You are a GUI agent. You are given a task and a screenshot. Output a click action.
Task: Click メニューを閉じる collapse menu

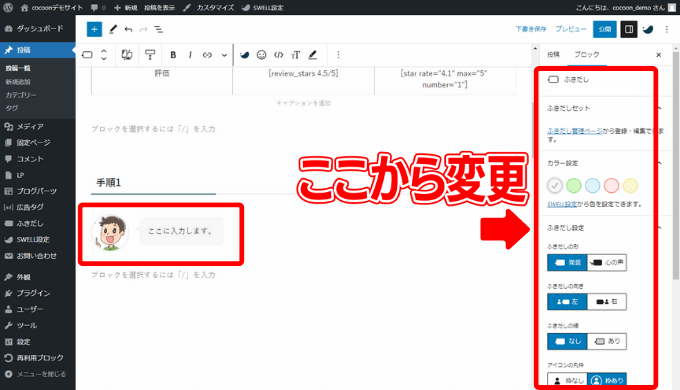coord(38,374)
